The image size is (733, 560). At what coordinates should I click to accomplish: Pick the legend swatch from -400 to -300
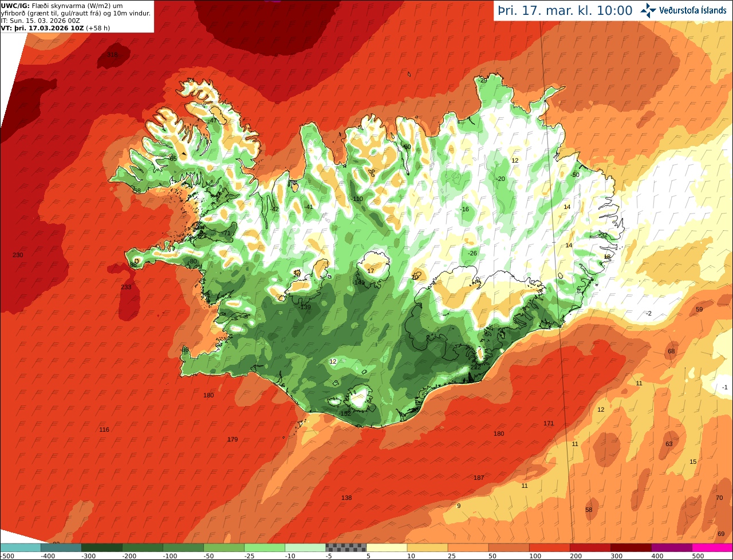pos(61,547)
